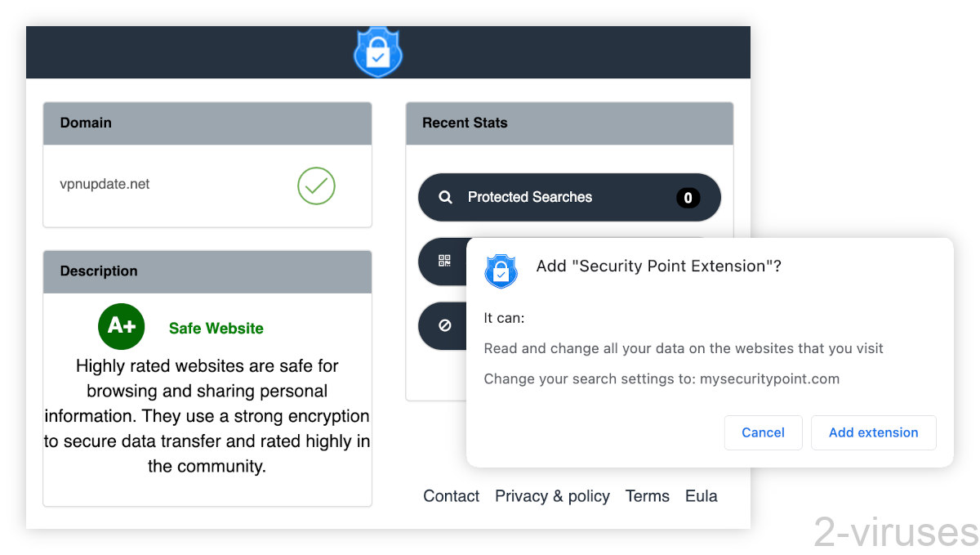980x555 pixels.
Task: Click the blue shield logo in the header
Action: (378, 51)
